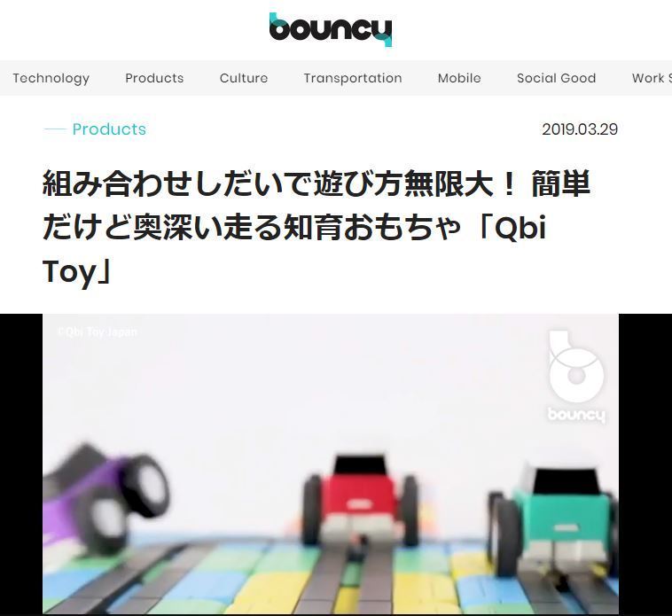Screen dimensions: 672x616
Task: Click the Qbi Toy article headline
Action: point(316,227)
